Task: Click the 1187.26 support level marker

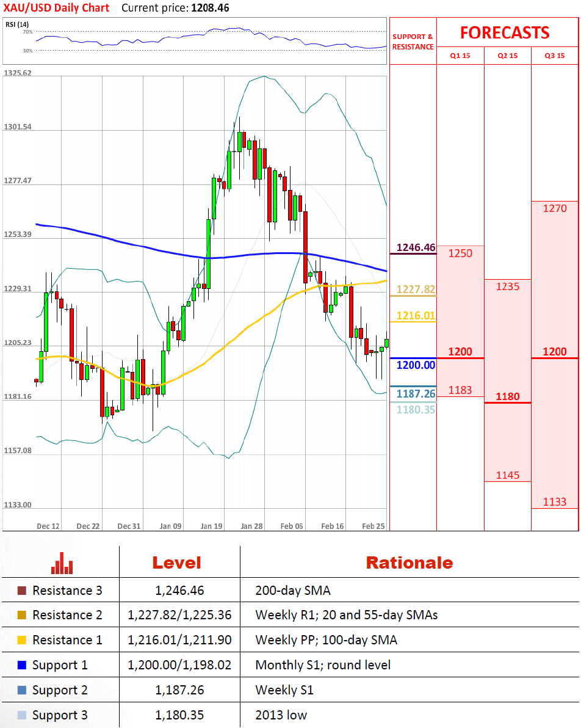Action: [416, 394]
